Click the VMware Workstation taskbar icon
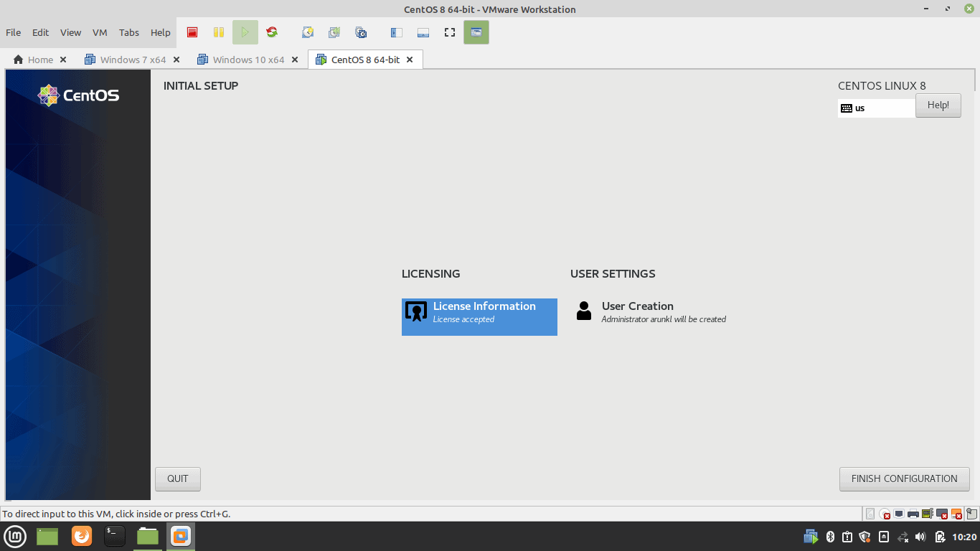Screen dimensions: 980x551 pyautogui.click(x=181, y=536)
